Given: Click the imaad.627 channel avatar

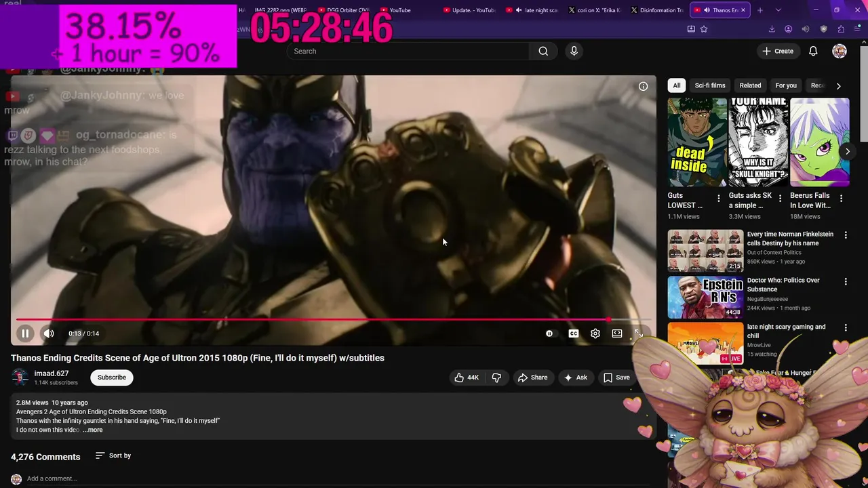Looking at the screenshot, I should point(20,378).
